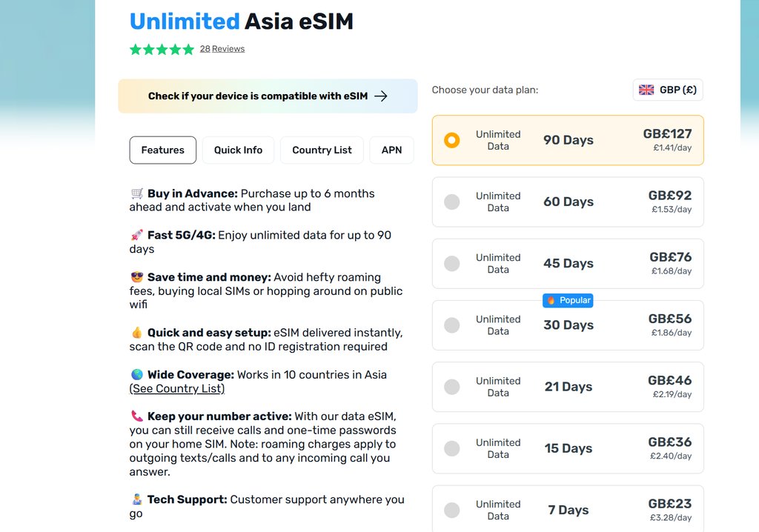This screenshot has width=759, height=532.
Task: Open the GBP (£) currency selector
Action: click(668, 90)
